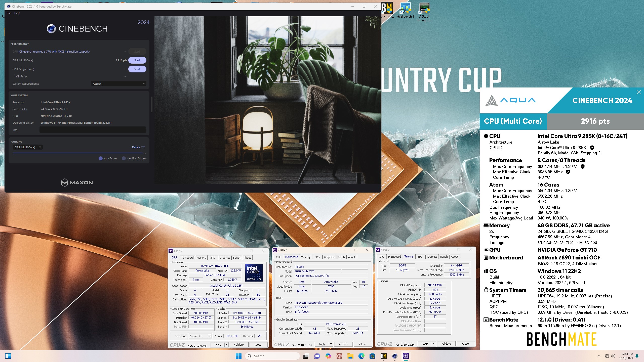Switch to CPU-Z via its taskbar icon
The width and height of the screenshot is (644, 362).
click(406, 356)
